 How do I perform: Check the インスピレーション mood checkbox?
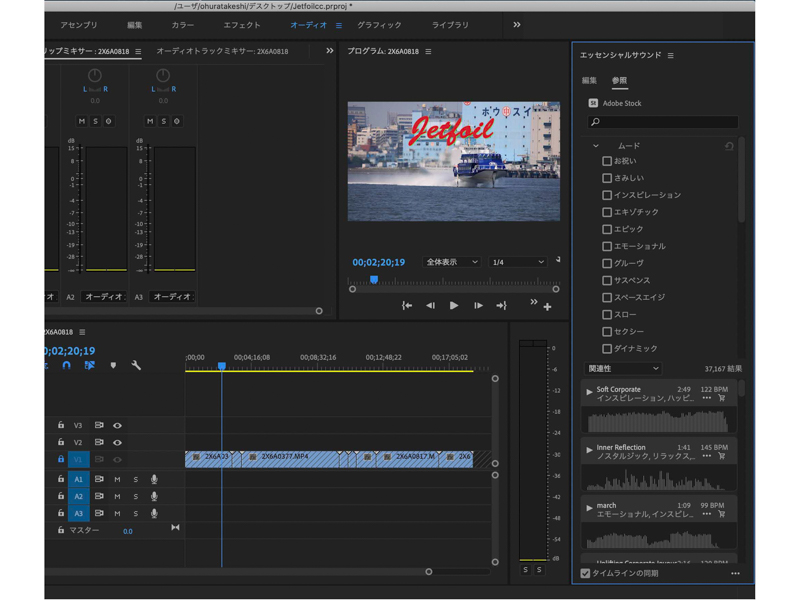(x=605, y=194)
